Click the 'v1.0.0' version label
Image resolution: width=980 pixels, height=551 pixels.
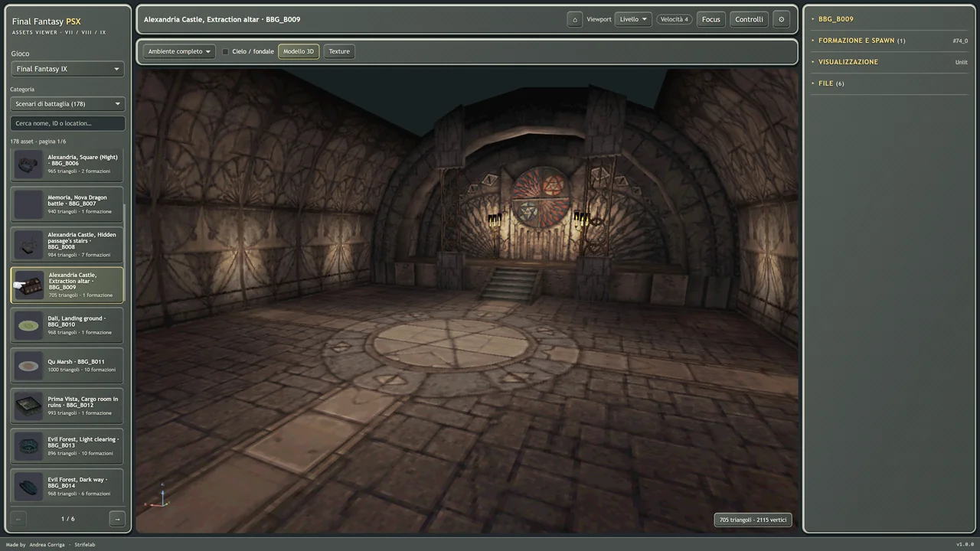click(x=965, y=545)
